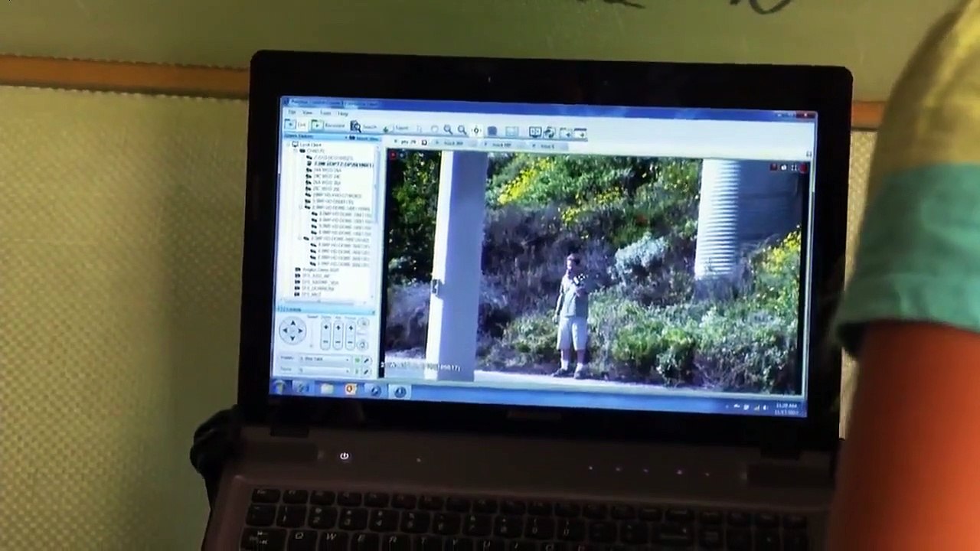
Task: Tilt camera up with PTZ up arrow
Action: 293,323
